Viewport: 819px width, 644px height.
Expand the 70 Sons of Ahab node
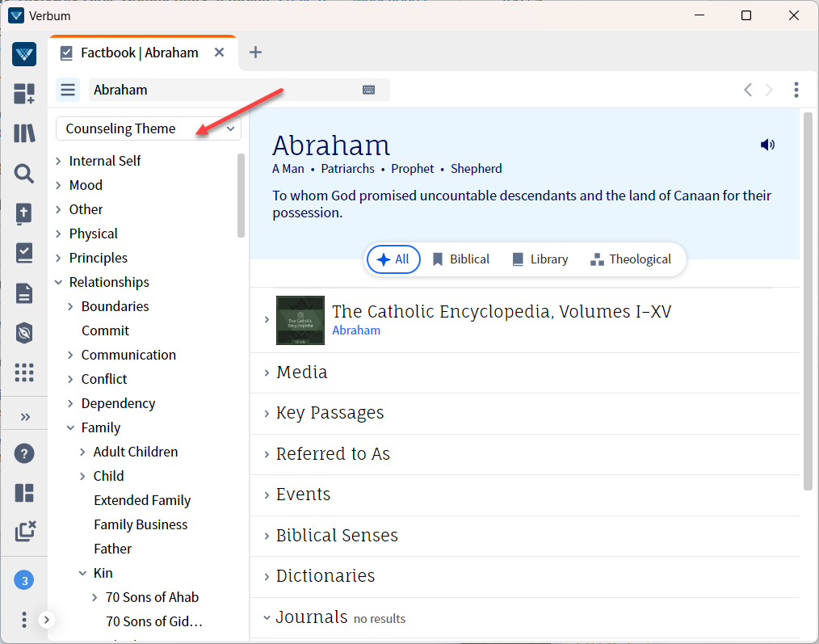click(x=94, y=597)
